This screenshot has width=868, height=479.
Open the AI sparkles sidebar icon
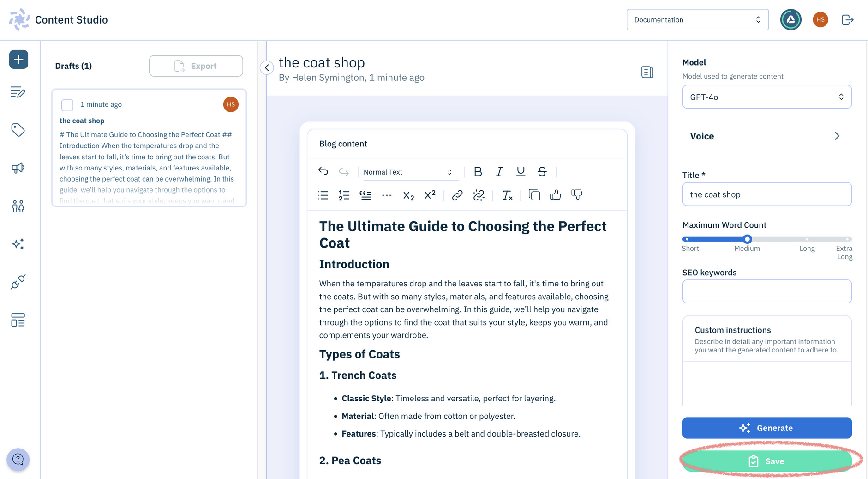point(18,244)
